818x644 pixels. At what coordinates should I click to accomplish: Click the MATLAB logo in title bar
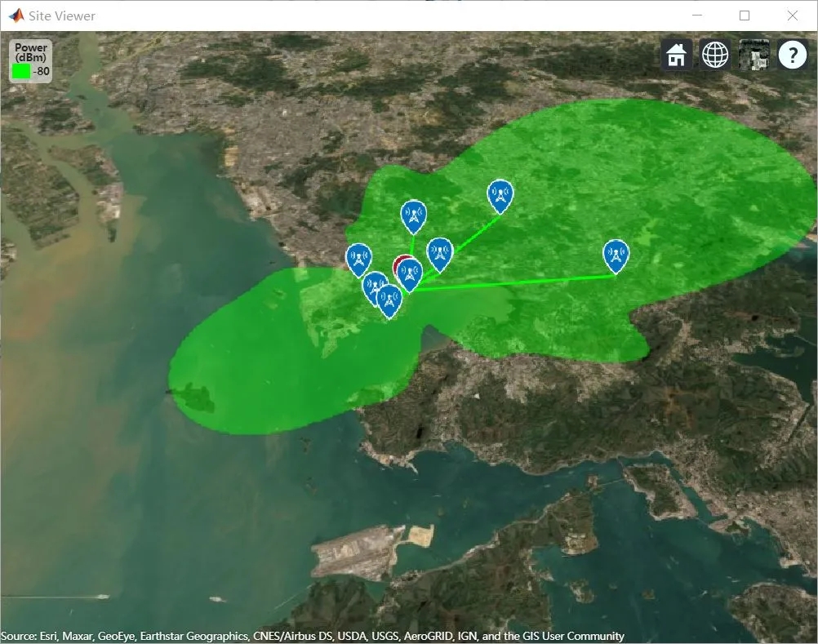pos(16,16)
